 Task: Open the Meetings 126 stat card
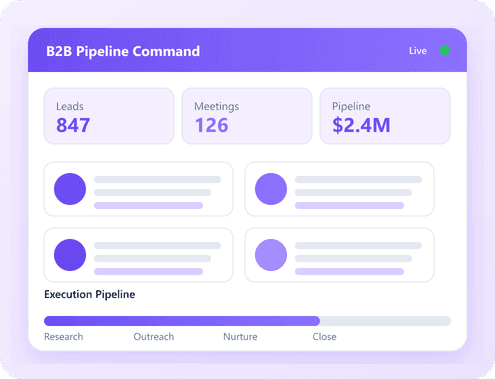247,116
